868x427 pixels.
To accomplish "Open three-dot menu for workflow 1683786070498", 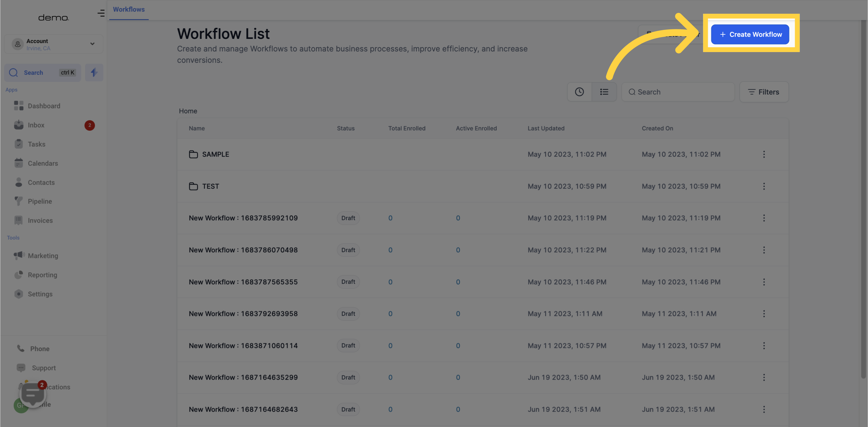I will (x=764, y=250).
